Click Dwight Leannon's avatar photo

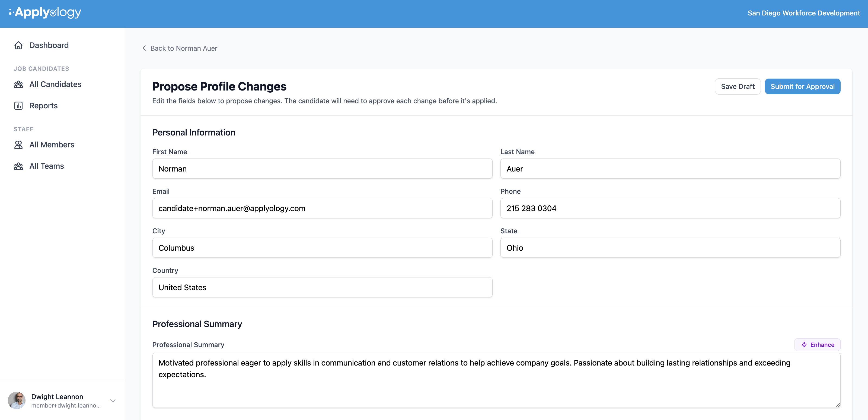[x=17, y=400]
